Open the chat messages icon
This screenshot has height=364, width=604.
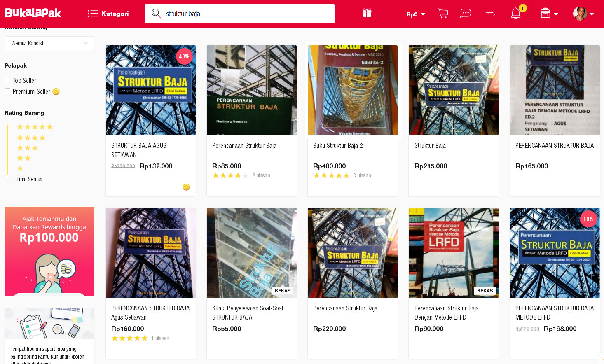466,14
